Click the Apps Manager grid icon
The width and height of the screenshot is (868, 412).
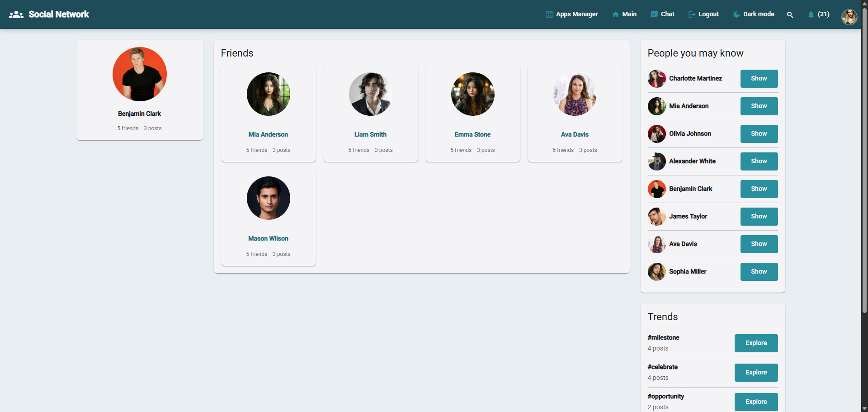click(x=549, y=14)
